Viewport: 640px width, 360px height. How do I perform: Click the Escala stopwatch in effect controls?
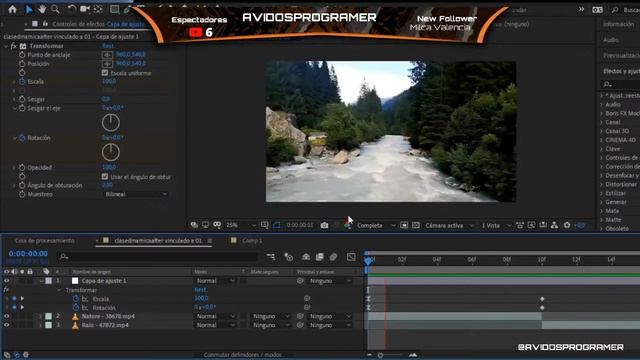pyautogui.click(x=22, y=82)
